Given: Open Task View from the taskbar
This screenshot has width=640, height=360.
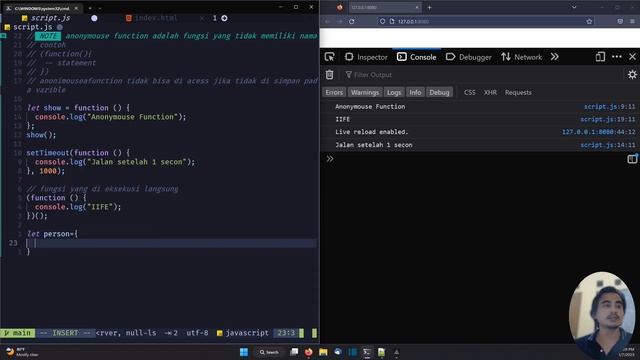Looking at the screenshot, I should point(294,352).
